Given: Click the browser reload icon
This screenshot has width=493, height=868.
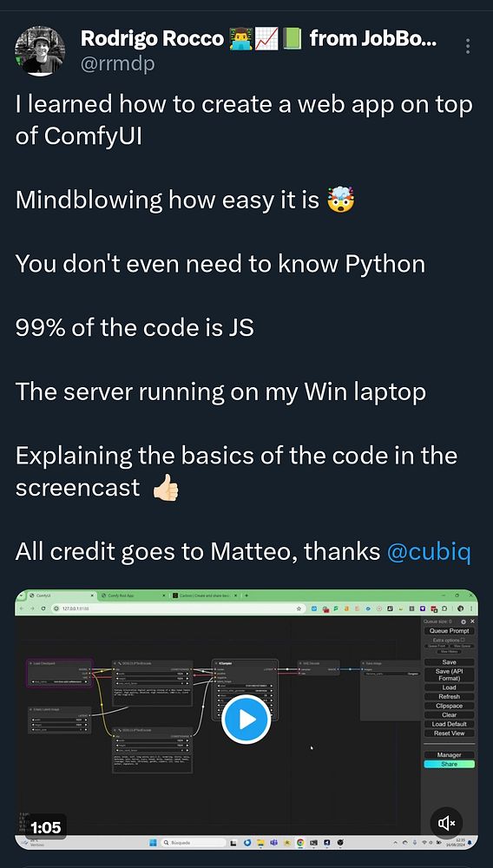Looking at the screenshot, I should point(43,608).
